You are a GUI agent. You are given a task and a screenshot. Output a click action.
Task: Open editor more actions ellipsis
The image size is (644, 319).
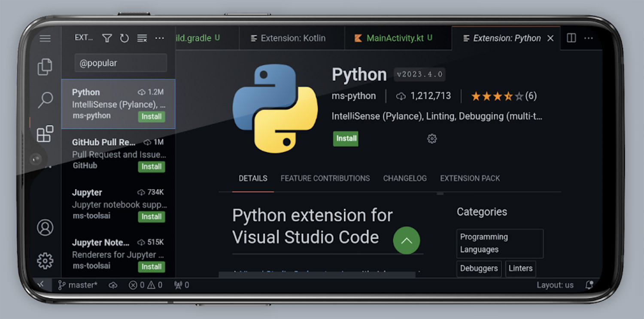pyautogui.click(x=589, y=38)
